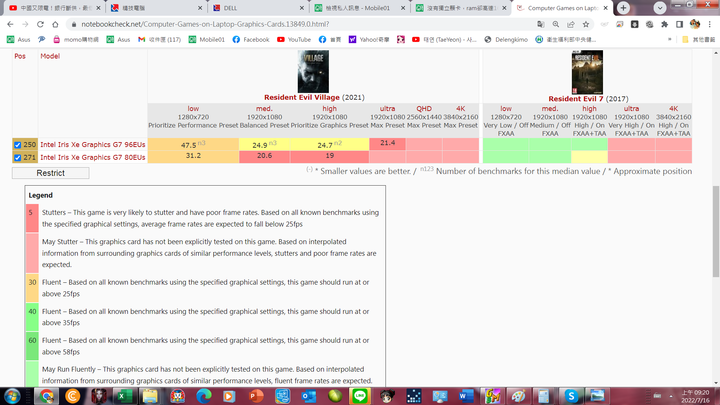The height and width of the screenshot is (405, 720).
Task: Switch to the DELL tab
Action: pyautogui.click(x=259, y=8)
